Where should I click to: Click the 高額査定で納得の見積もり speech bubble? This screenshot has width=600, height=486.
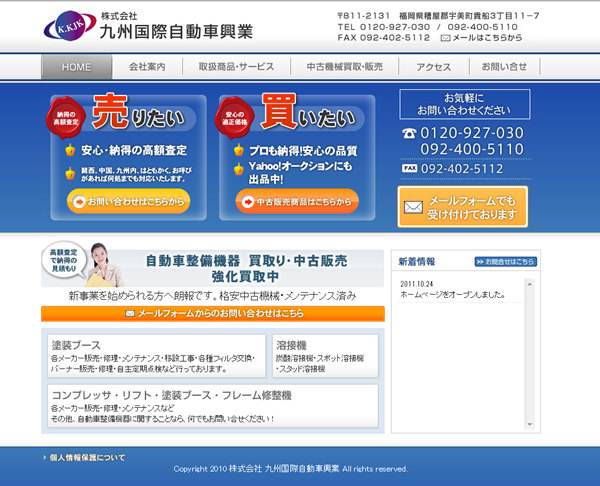click(x=64, y=260)
